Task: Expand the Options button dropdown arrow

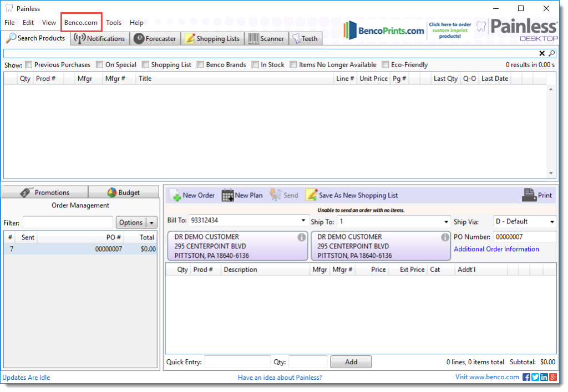Action: pyautogui.click(x=151, y=223)
